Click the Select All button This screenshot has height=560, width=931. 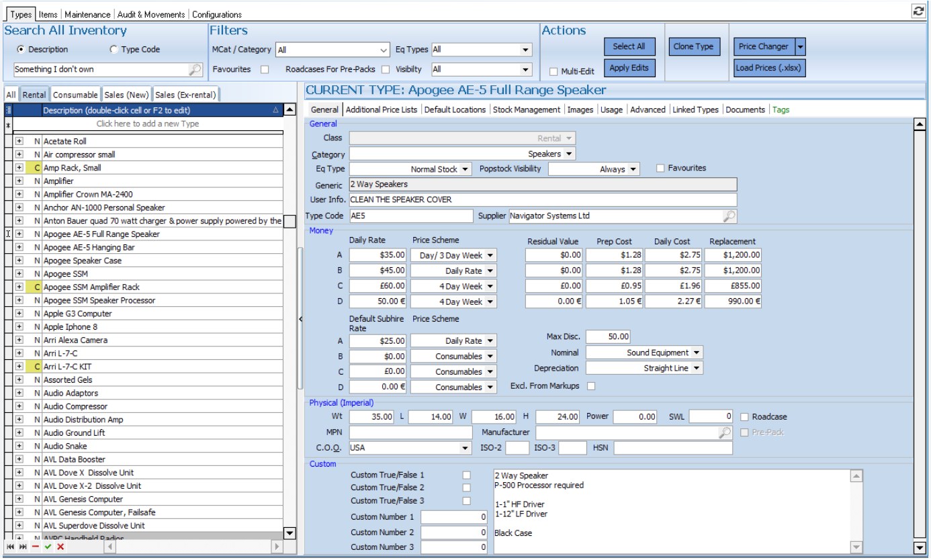tap(629, 46)
